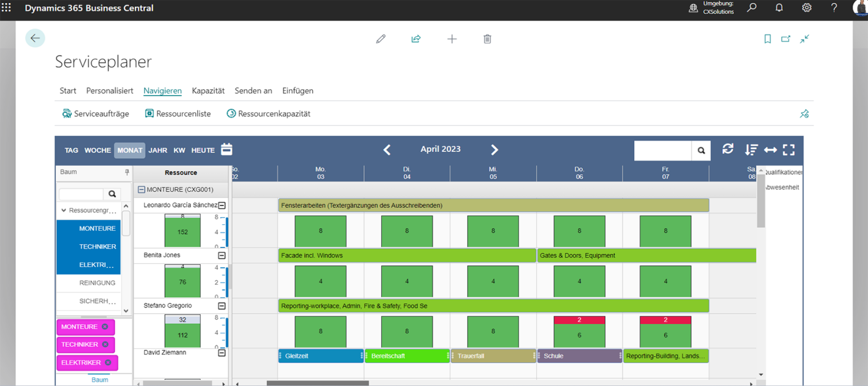The width and height of the screenshot is (868, 386).
Task: Click the sort order icon
Action: pos(751,150)
